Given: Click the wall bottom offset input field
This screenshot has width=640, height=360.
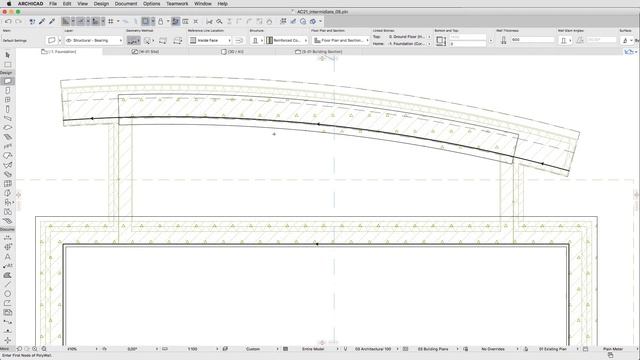Looking at the screenshot, I should [x=467, y=44].
